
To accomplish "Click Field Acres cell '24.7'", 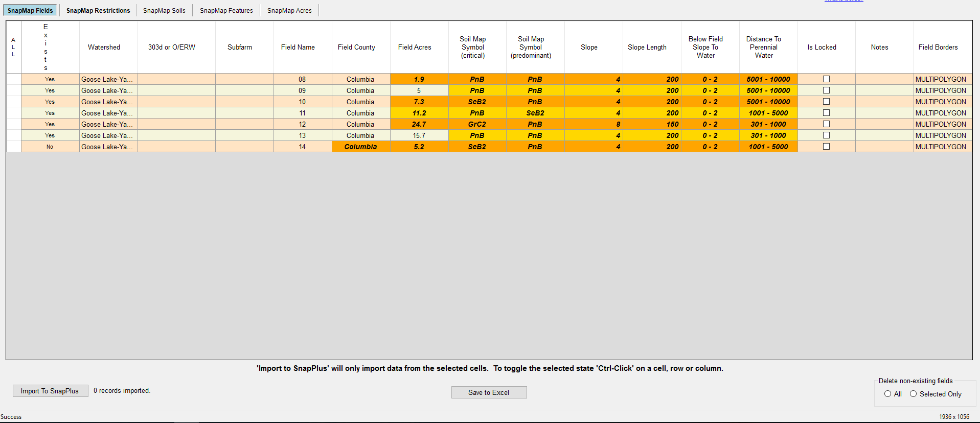I will click(x=419, y=124).
